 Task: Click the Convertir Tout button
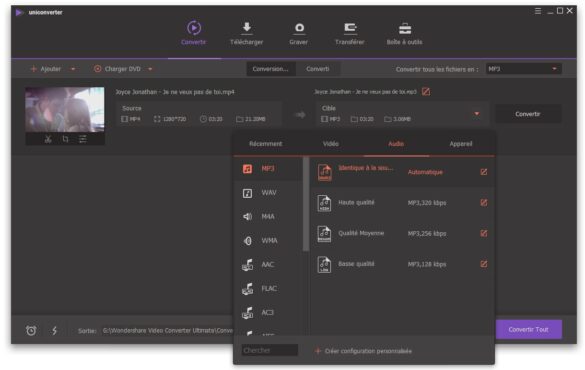[x=529, y=329]
